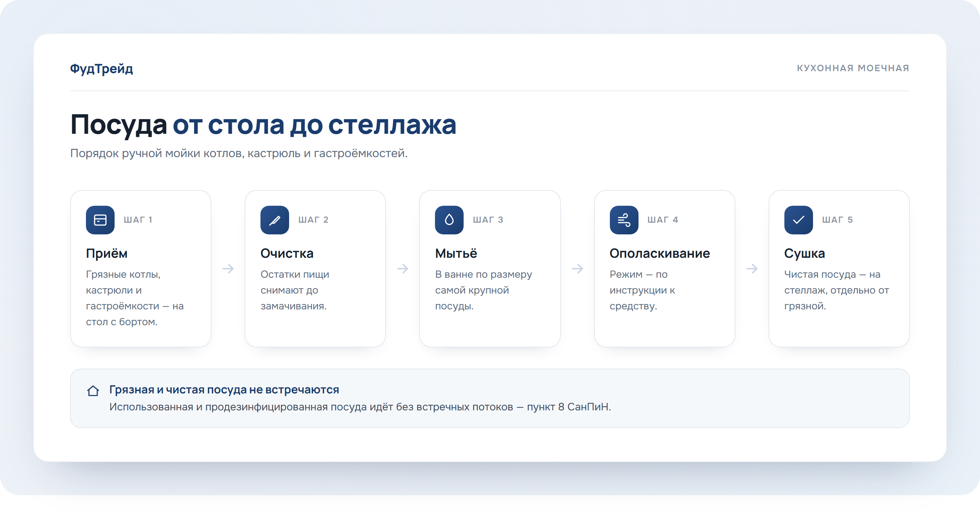The width and height of the screenshot is (980, 514).
Task: Click the wind icon for Ополаскивание step
Action: coord(624,220)
